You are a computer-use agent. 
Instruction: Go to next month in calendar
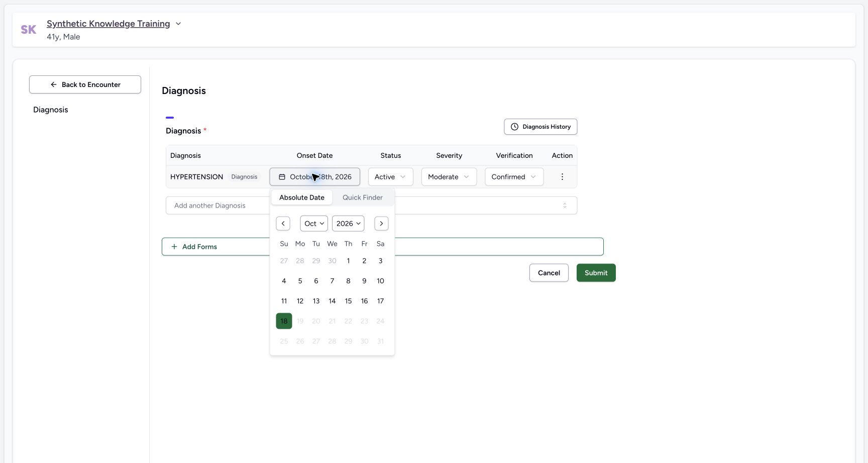click(x=381, y=224)
